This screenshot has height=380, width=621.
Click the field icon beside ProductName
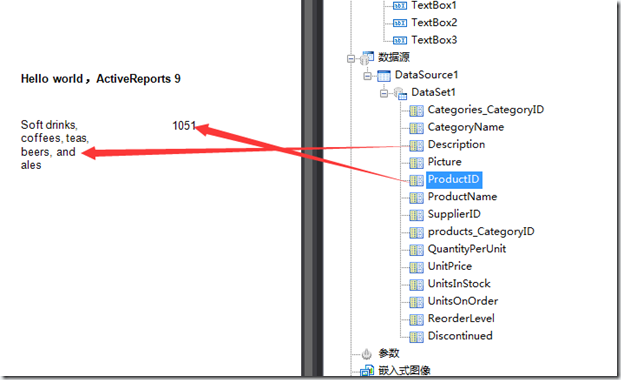coord(416,198)
